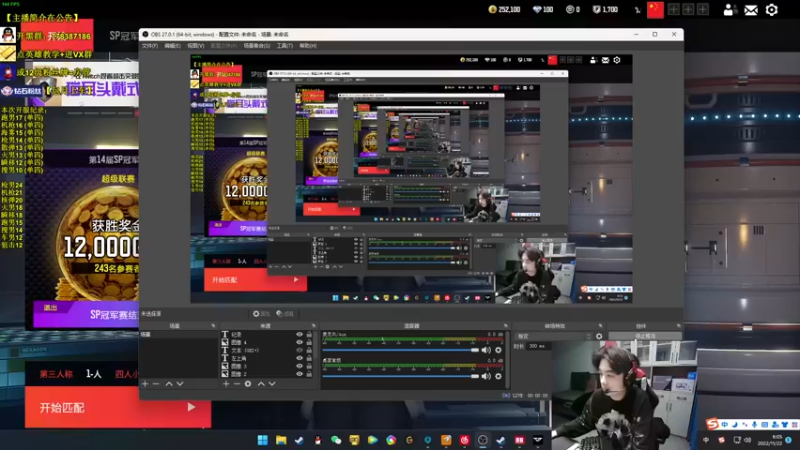Open the 文件(F) menu in OBS
The height and width of the screenshot is (450, 800).
pos(149,46)
